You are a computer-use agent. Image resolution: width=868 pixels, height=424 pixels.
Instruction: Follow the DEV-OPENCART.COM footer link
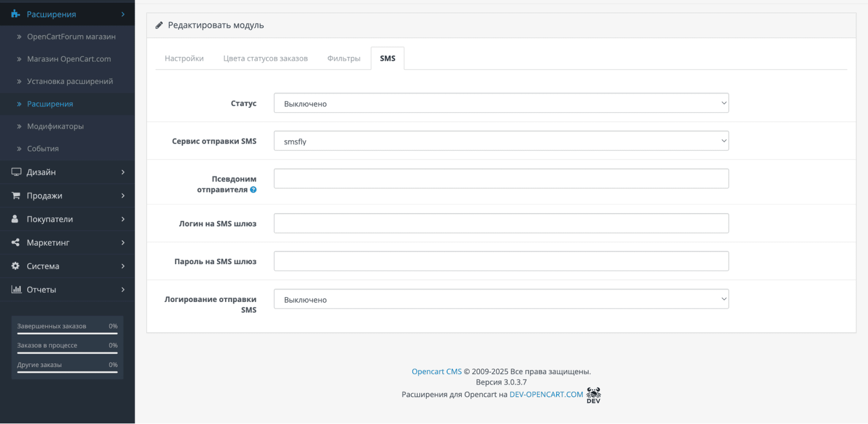pyautogui.click(x=546, y=395)
